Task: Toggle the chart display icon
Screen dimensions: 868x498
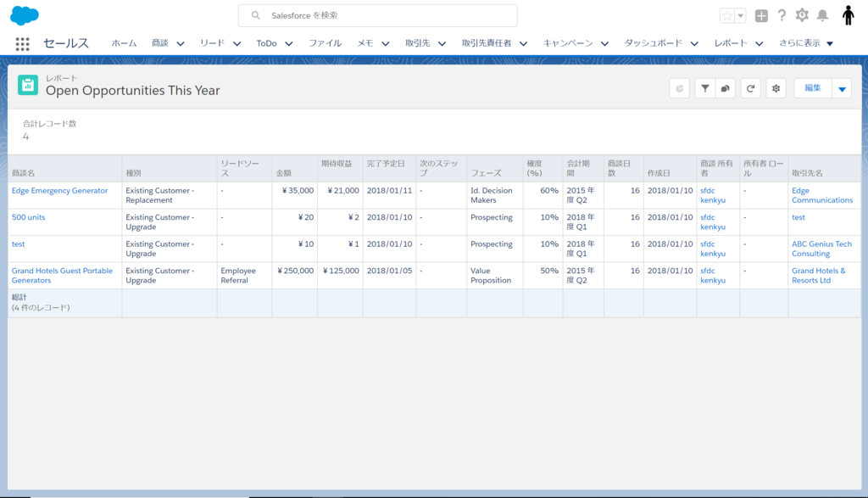Action: point(679,88)
